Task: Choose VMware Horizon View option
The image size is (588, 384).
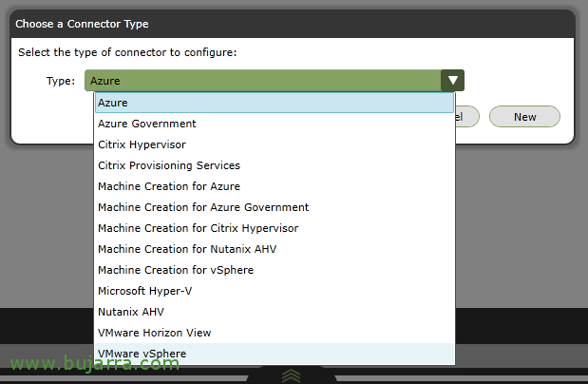Action: coord(275,333)
